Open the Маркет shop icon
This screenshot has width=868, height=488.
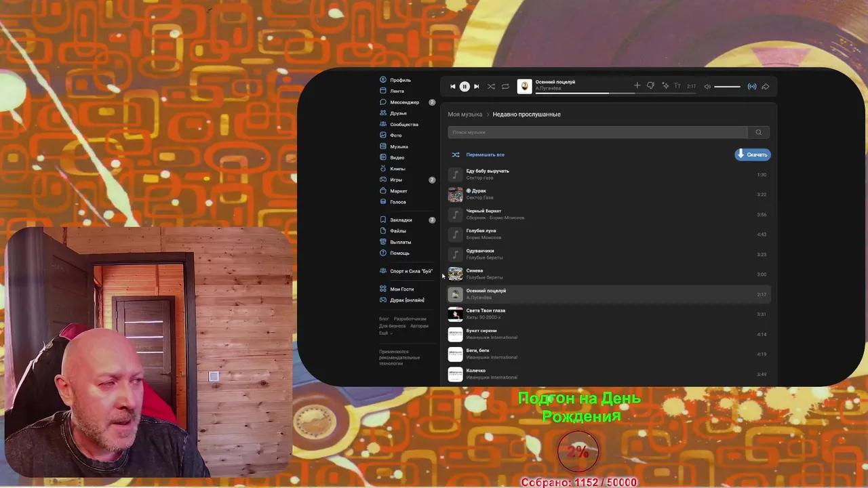tap(383, 191)
